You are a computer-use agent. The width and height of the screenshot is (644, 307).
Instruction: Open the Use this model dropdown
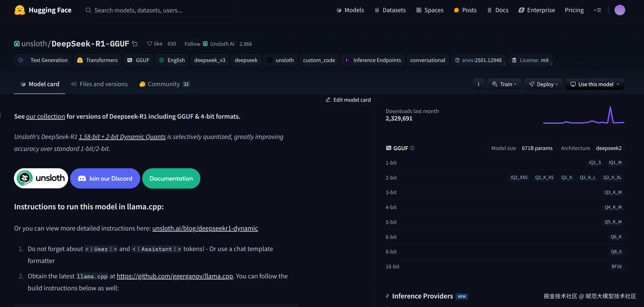click(x=595, y=84)
